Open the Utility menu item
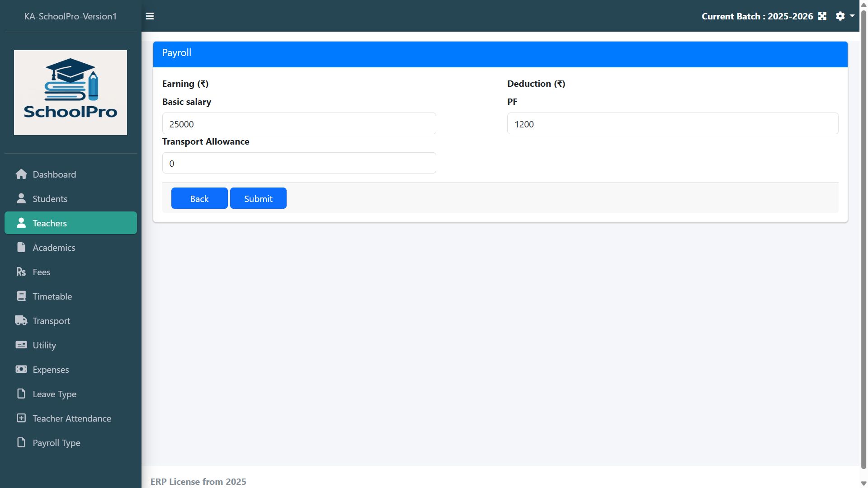This screenshot has width=868, height=488. tap(44, 345)
